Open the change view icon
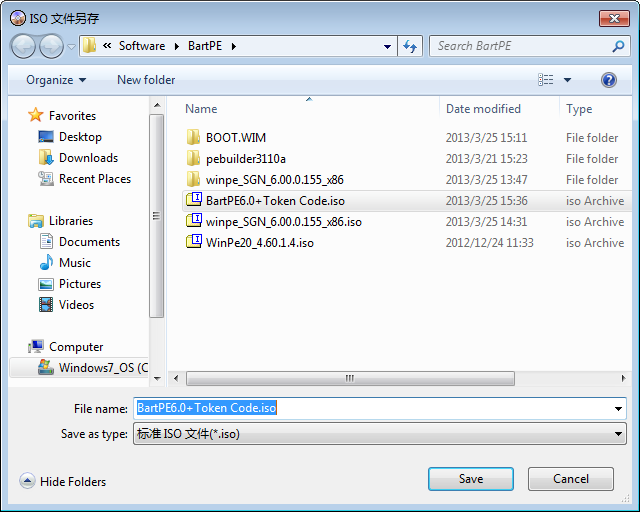The height and width of the screenshot is (512, 640). click(x=546, y=80)
